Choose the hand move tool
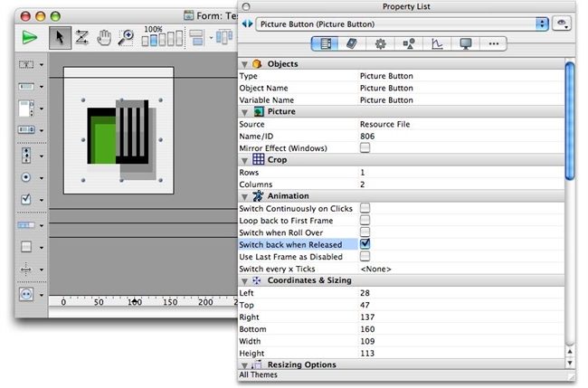Image resolution: width=588 pixels, height=388 pixels. [104, 37]
